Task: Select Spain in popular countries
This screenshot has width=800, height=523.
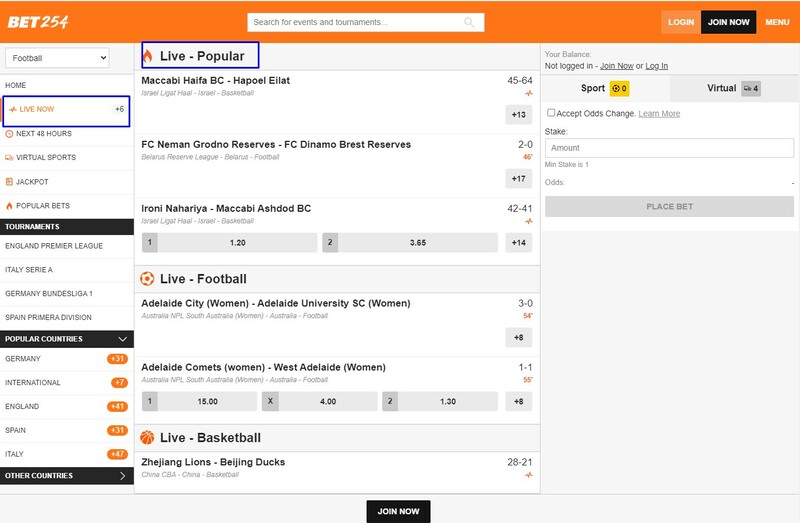Action: coord(67,430)
